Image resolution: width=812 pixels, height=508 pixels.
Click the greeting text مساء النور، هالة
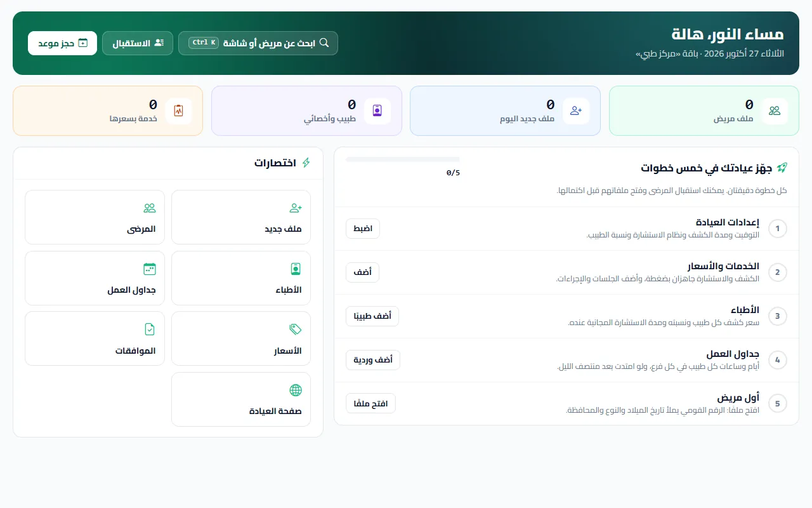pyautogui.click(x=728, y=34)
